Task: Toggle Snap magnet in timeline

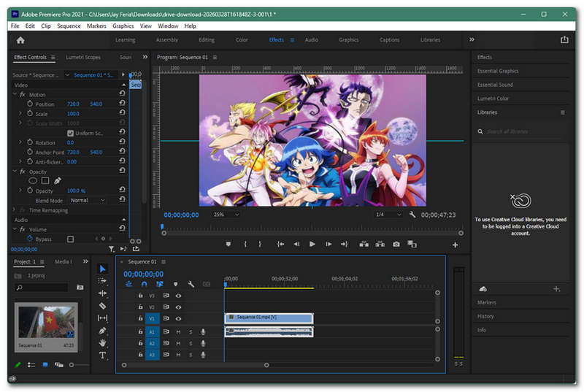Action: point(144,285)
